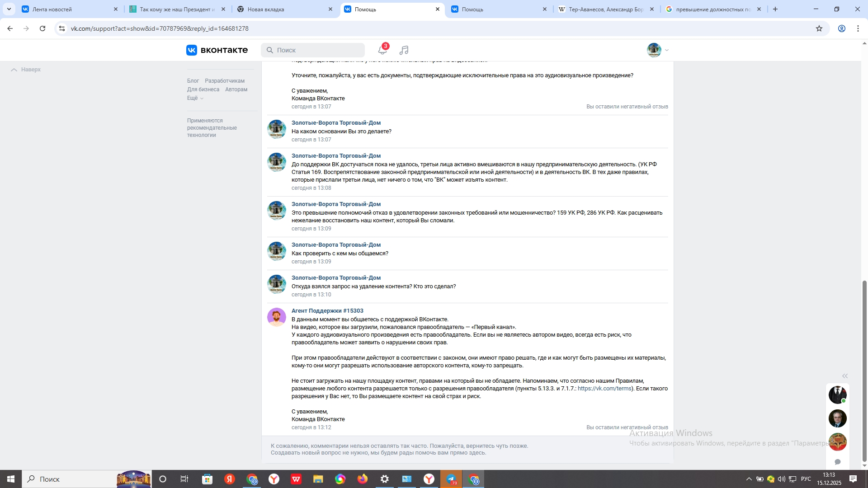Expand the chat sidebar double-arrow icon
Viewport: 868px width, 488px height.
point(844,376)
